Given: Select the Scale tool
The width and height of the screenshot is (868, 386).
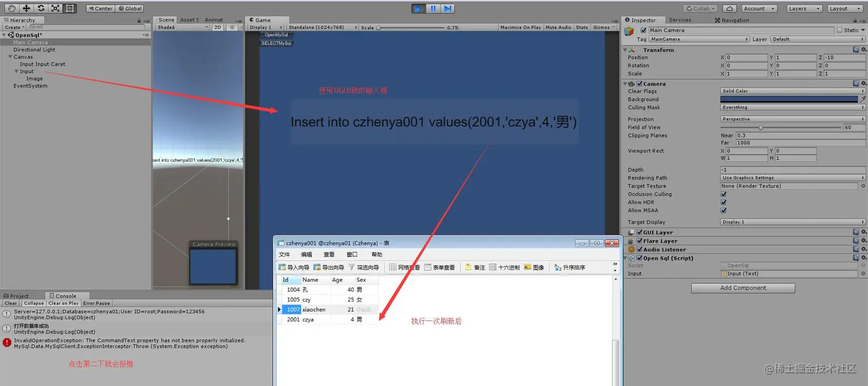Looking at the screenshot, I should (55, 8).
